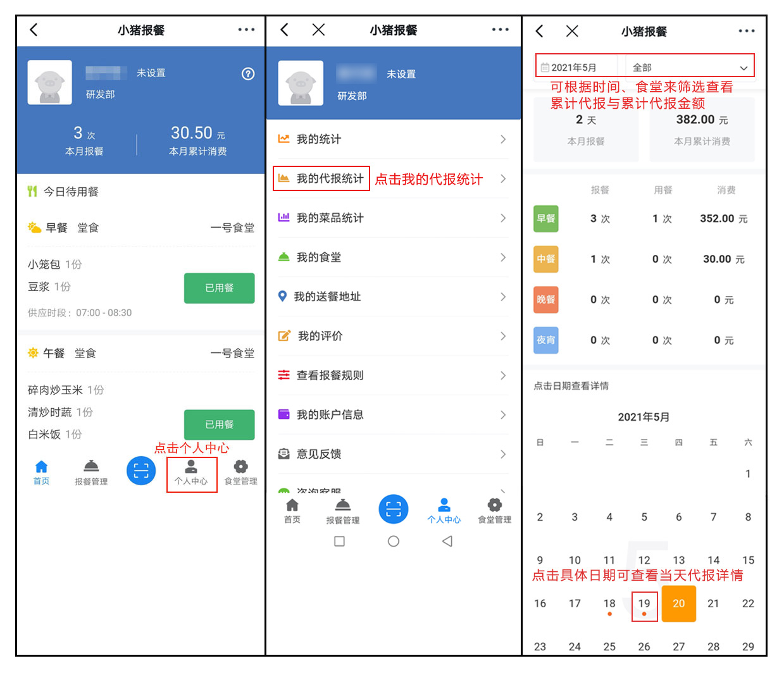Tap the help question mark icon
This screenshot has height=675, width=784.
[248, 73]
